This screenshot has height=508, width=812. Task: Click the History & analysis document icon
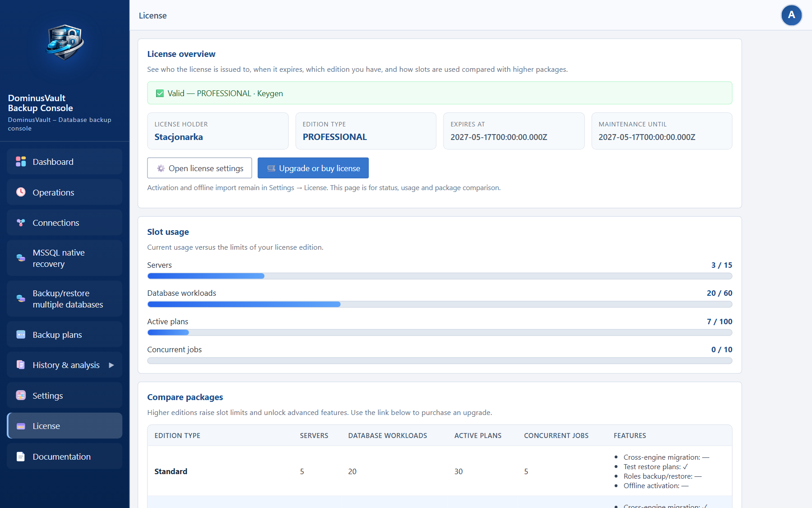click(21, 365)
